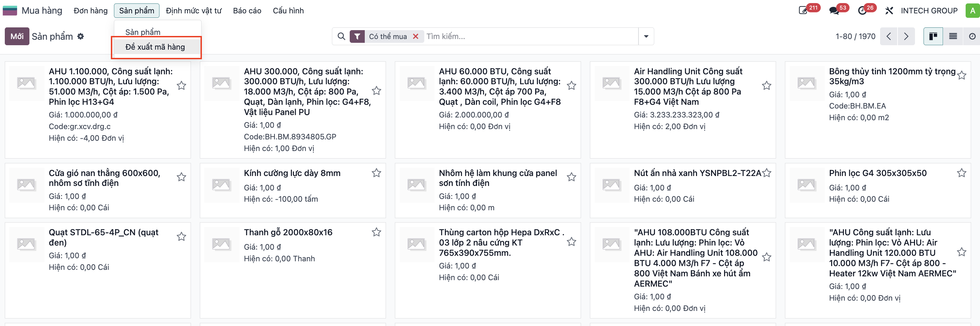Go to next page of products
Viewport: 980px width, 326px height.
coord(906,36)
